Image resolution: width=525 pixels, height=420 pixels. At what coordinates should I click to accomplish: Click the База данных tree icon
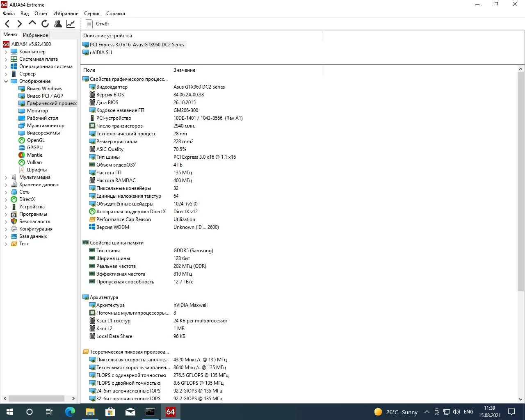click(x=14, y=236)
